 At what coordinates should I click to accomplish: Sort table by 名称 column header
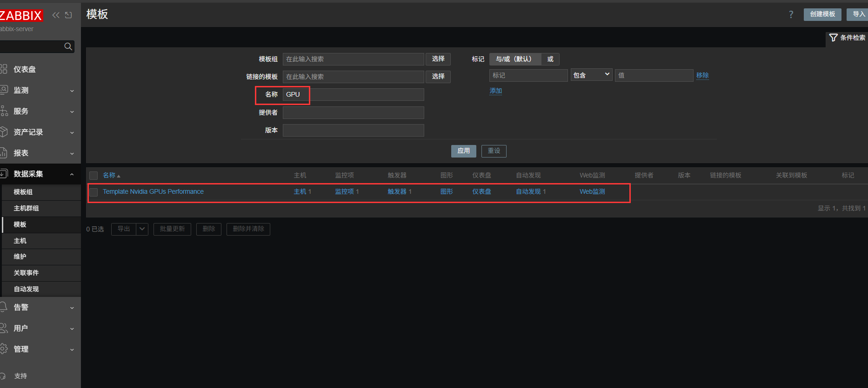pos(109,175)
